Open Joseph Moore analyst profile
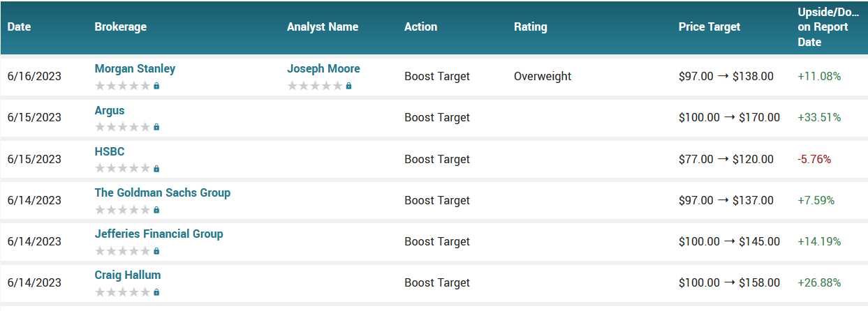The height and width of the screenshot is (311, 868). 323,68
